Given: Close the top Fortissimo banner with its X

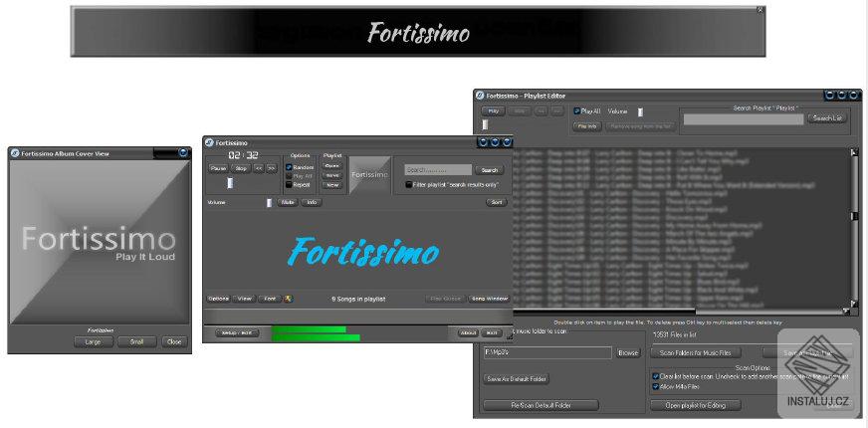Looking at the screenshot, I should click(760, 9).
